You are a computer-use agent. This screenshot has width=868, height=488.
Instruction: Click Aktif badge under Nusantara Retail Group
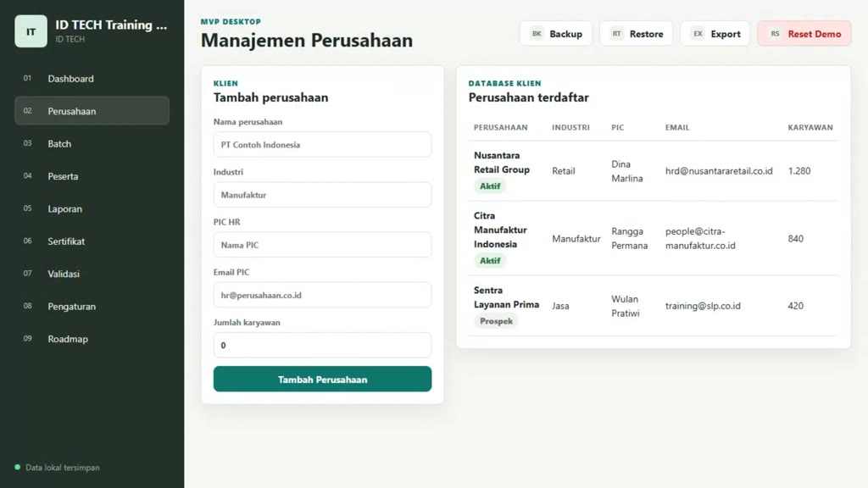click(490, 186)
